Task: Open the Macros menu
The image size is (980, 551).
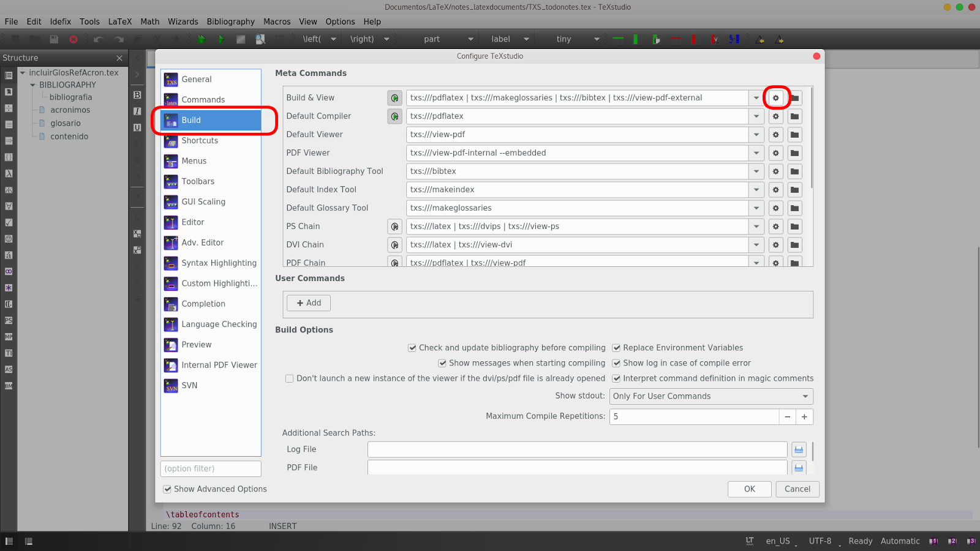Action: point(277,21)
